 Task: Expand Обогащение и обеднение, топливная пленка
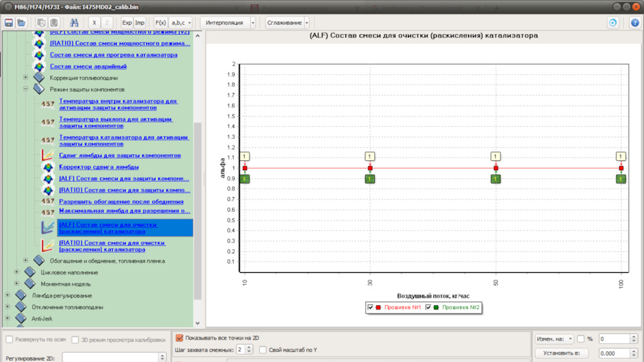(x=25, y=260)
